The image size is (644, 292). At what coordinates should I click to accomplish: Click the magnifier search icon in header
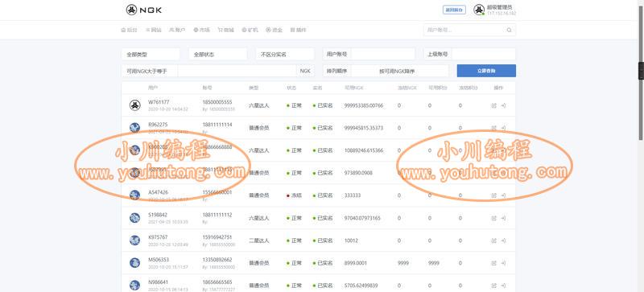click(x=510, y=30)
